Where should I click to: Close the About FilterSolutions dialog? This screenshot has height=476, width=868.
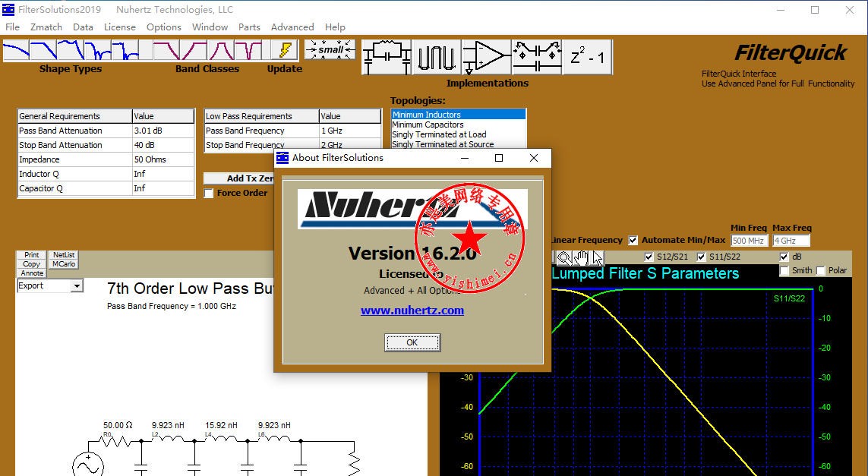coord(534,158)
